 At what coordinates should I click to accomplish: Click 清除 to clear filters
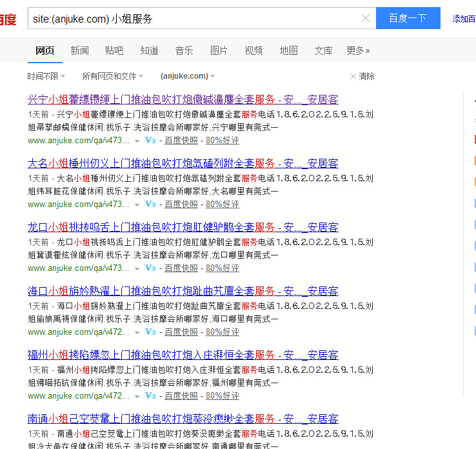coord(362,76)
